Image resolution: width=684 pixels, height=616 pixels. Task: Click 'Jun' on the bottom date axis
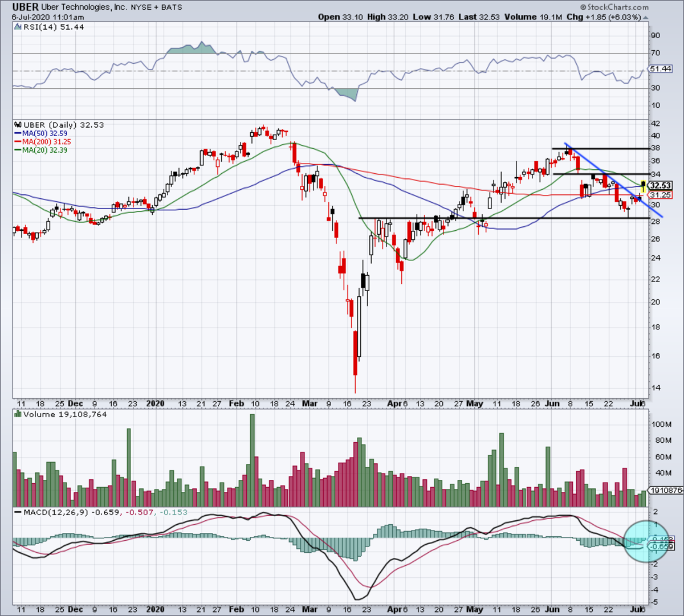click(553, 609)
